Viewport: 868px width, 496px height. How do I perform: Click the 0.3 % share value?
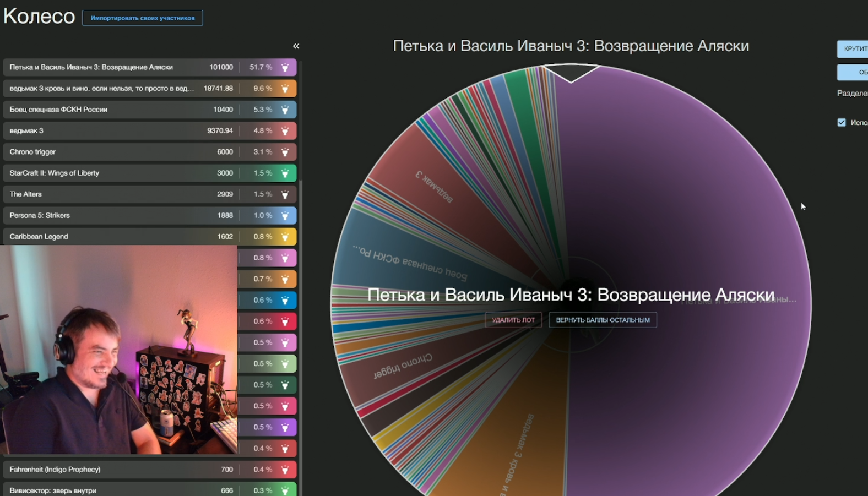tap(263, 490)
